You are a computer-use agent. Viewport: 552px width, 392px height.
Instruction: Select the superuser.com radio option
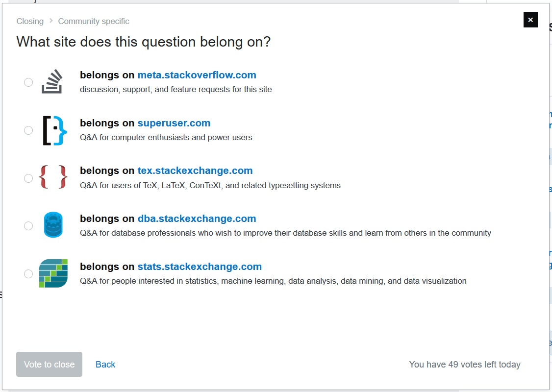28,130
